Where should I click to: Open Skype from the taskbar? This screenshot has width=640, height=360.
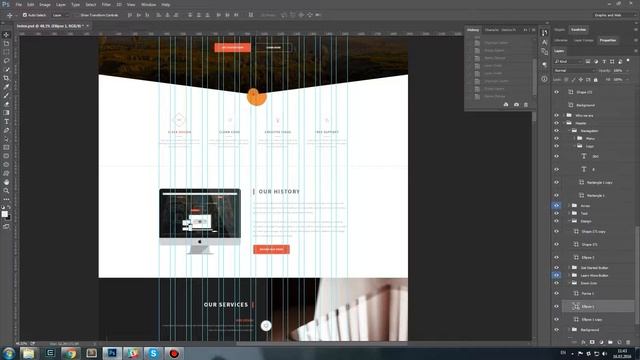click(153, 353)
